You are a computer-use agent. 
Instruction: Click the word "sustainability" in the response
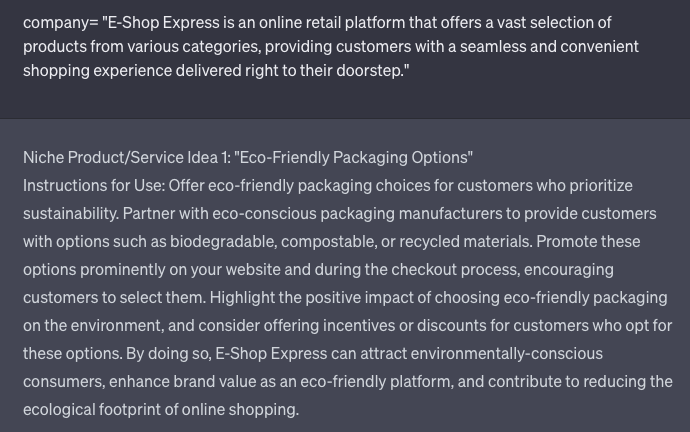pyautogui.click(x=70, y=213)
